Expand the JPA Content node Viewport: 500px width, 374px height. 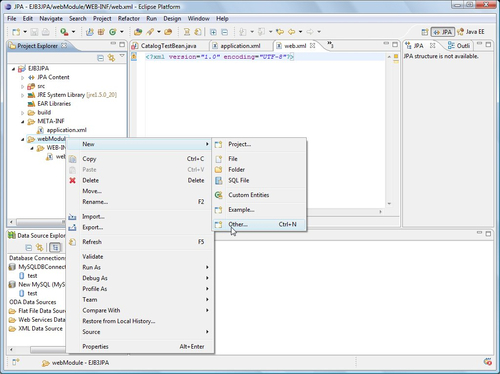click(x=23, y=78)
